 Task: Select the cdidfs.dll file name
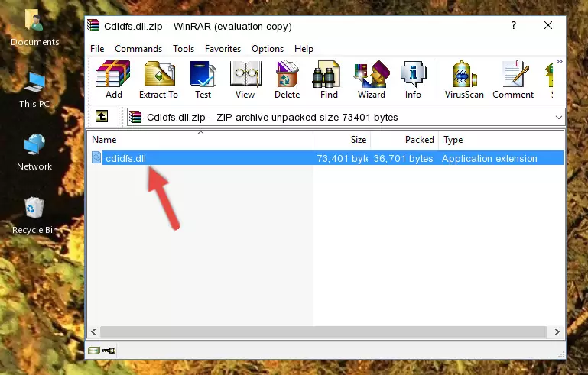point(125,158)
